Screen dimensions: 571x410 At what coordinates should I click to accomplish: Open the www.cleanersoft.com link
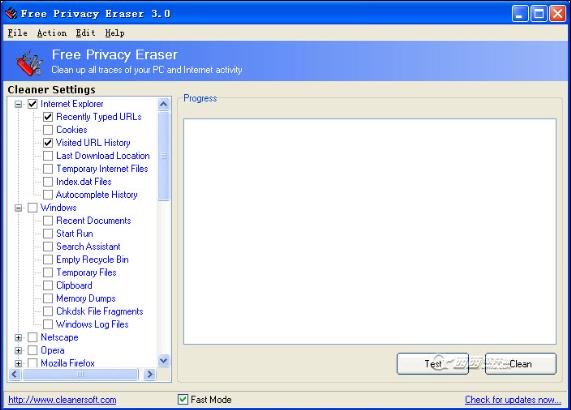(62, 400)
